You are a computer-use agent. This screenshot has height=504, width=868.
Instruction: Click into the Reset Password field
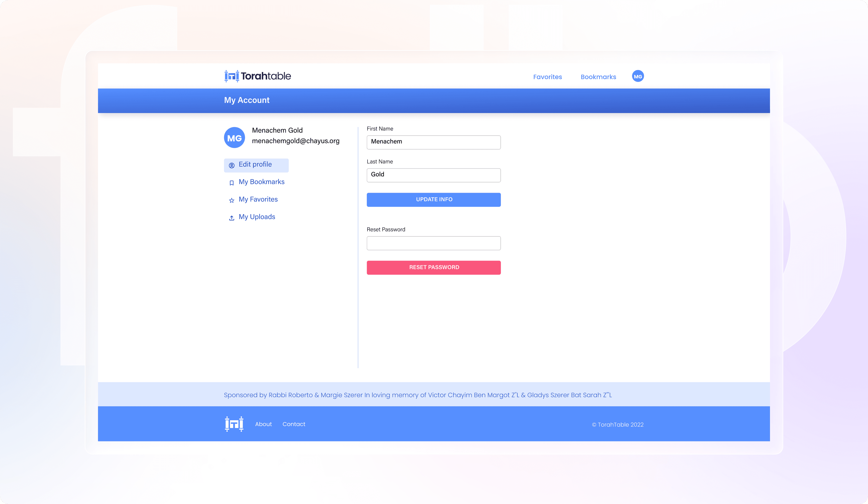[433, 243]
